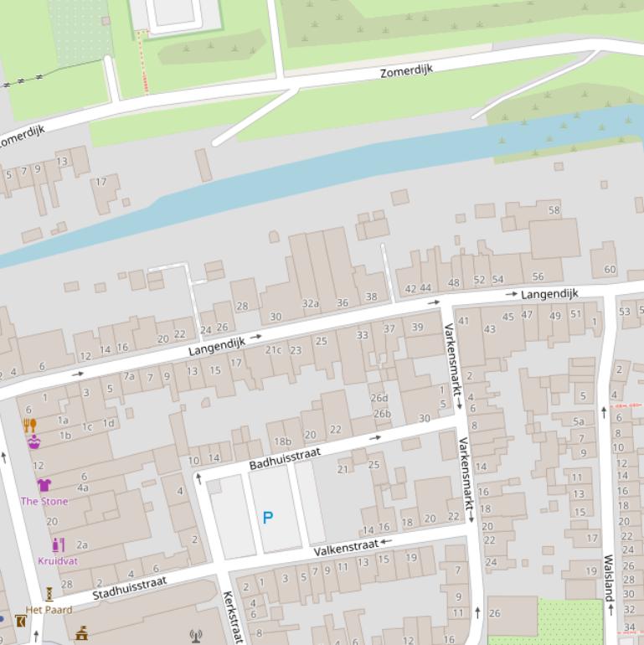This screenshot has width=644, height=645.
Task: Select the blue parking P symbol
Action: click(268, 518)
